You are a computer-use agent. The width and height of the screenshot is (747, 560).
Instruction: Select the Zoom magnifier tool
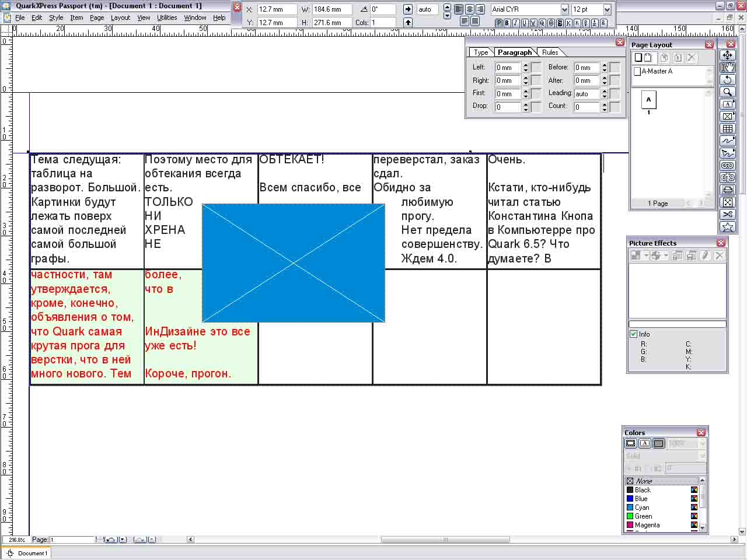tap(728, 92)
